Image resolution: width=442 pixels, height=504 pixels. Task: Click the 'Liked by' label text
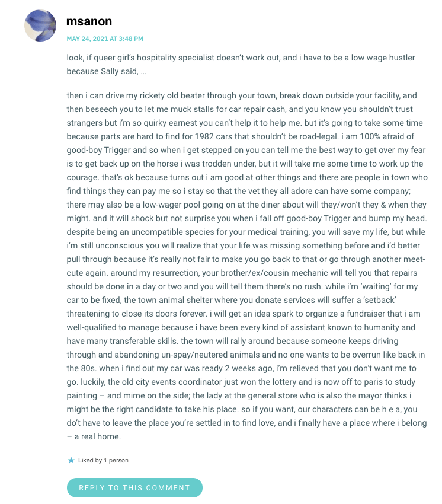pyautogui.click(x=90, y=460)
